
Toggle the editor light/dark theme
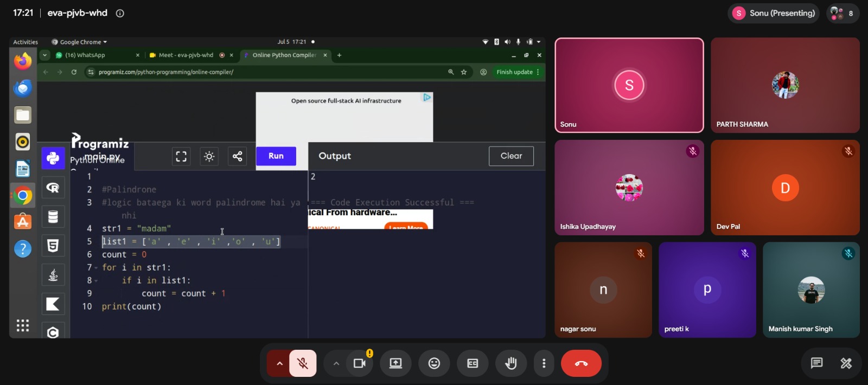coord(209,156)
